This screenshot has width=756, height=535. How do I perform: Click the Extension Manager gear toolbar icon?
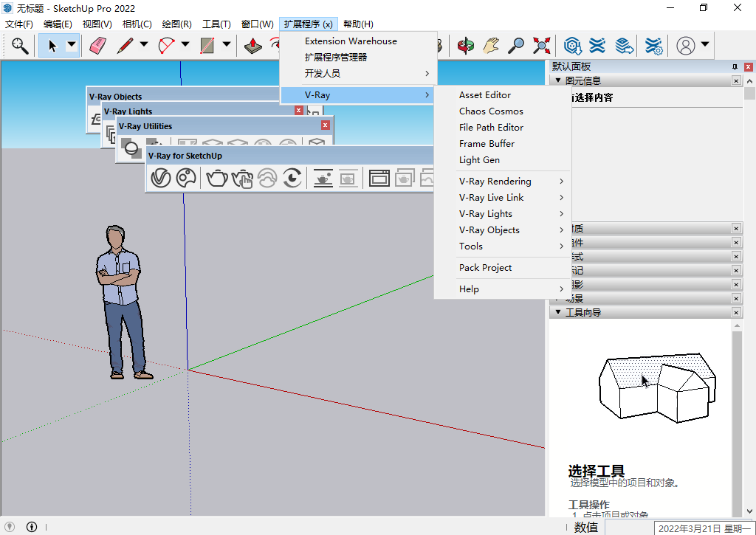(654, 46)
